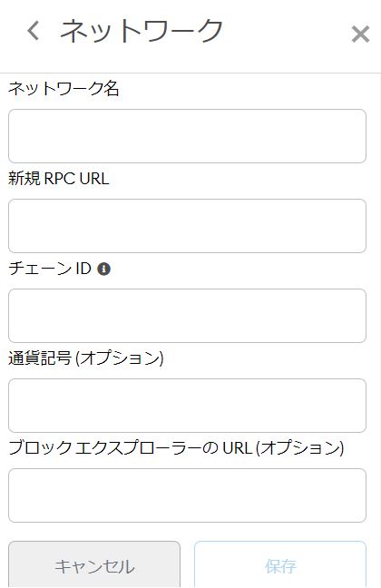Viewport: 381px width, 588px height.
Task: Click the ネットワーク header title
Action: tap(142, 31)
